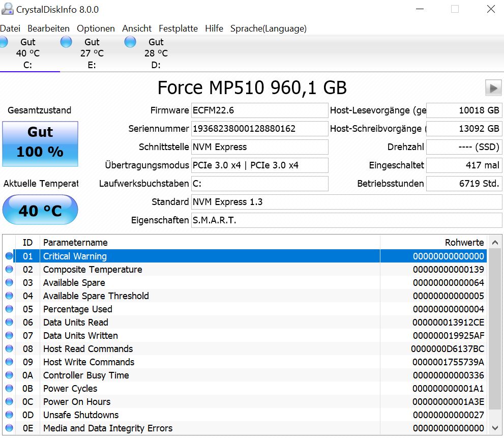Click the Rohwerte column header

(433, 243)
